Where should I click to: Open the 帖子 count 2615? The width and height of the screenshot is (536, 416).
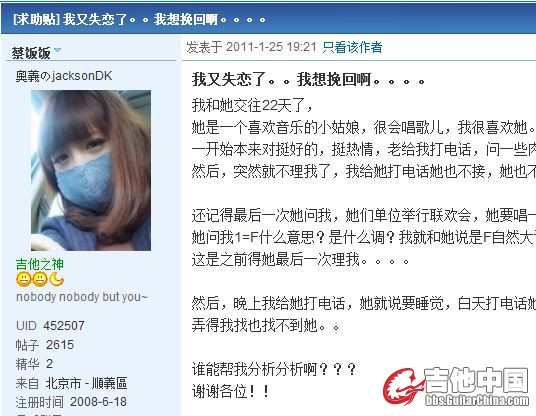[x=60, y=345]
